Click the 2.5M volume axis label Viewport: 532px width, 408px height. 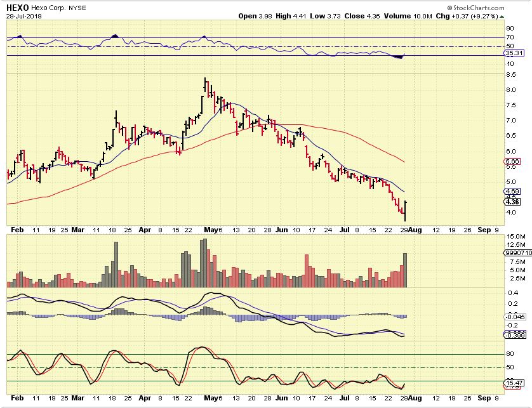pyautogui.click(x=516, y=279)
